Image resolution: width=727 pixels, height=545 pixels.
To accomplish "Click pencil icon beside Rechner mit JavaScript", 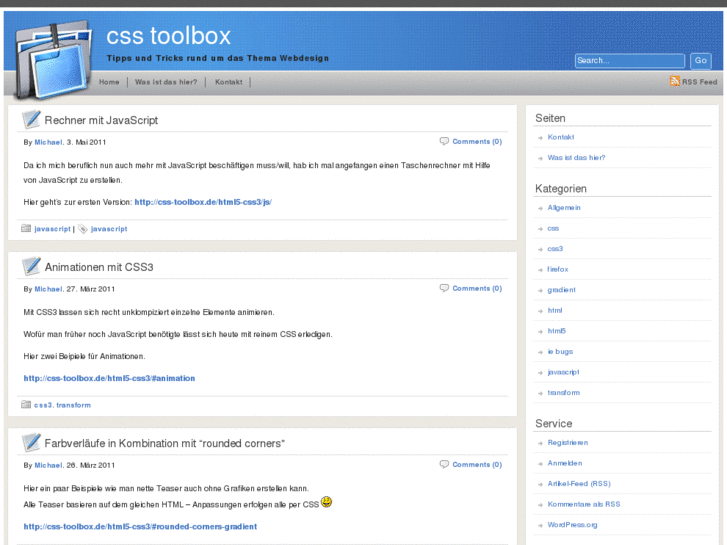I will pyautogui.click(x=32, y=120).
